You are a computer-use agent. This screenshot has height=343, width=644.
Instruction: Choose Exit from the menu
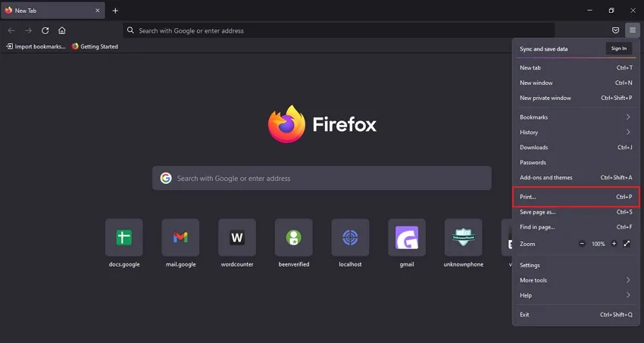576,315
